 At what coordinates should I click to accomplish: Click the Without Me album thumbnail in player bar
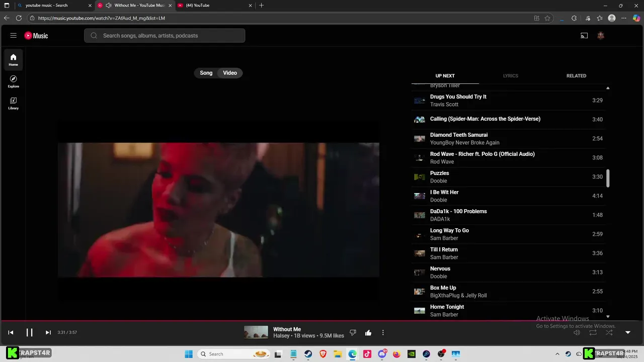[256, 332]
